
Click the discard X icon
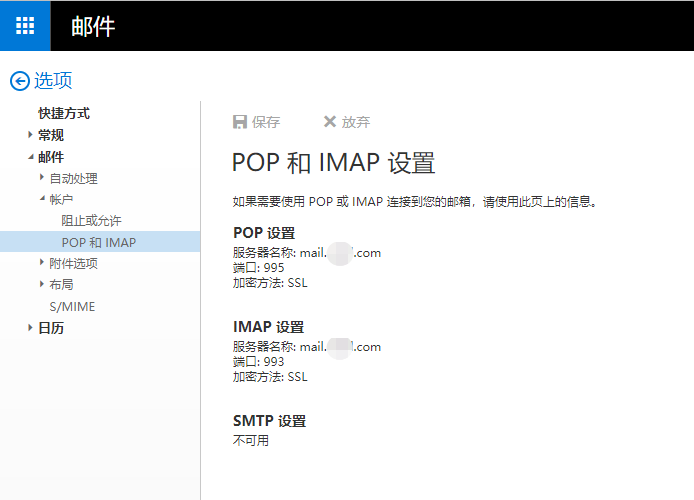tap(330, 121)
